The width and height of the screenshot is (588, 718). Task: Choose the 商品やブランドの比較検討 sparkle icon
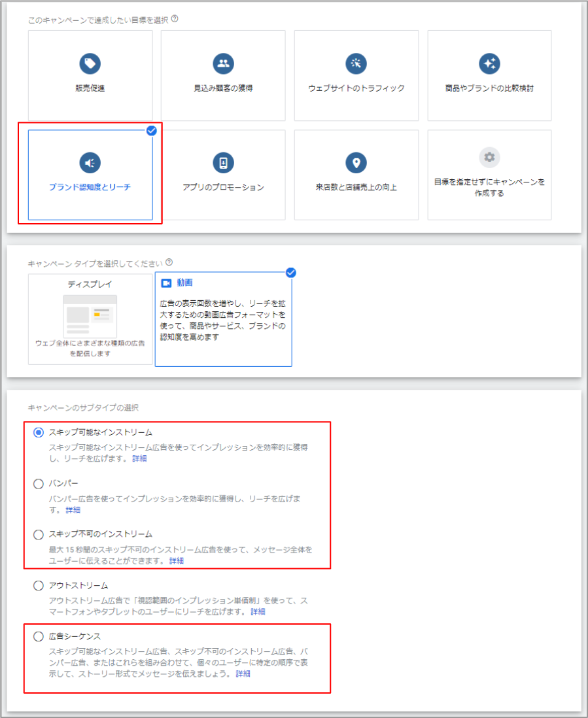tap(489, 63)
